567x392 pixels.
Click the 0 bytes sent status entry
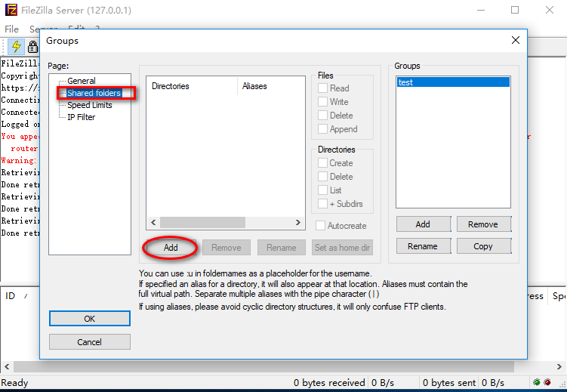(449, 383)
